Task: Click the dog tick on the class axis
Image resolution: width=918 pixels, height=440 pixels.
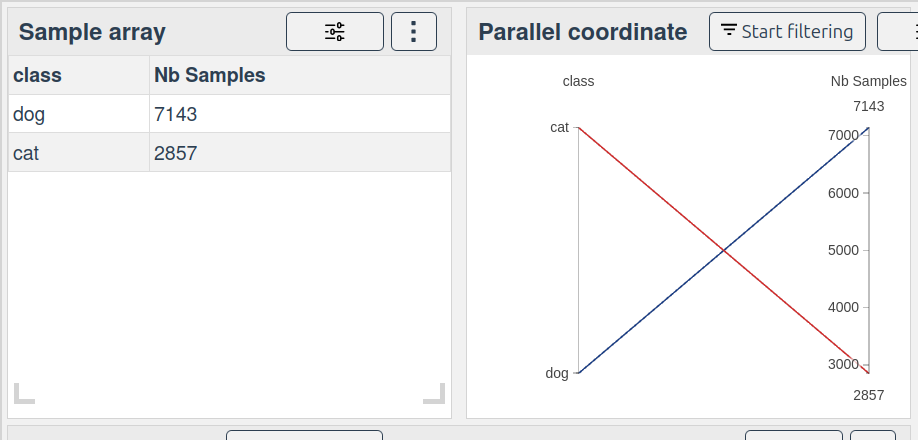Action: [557, 373]
